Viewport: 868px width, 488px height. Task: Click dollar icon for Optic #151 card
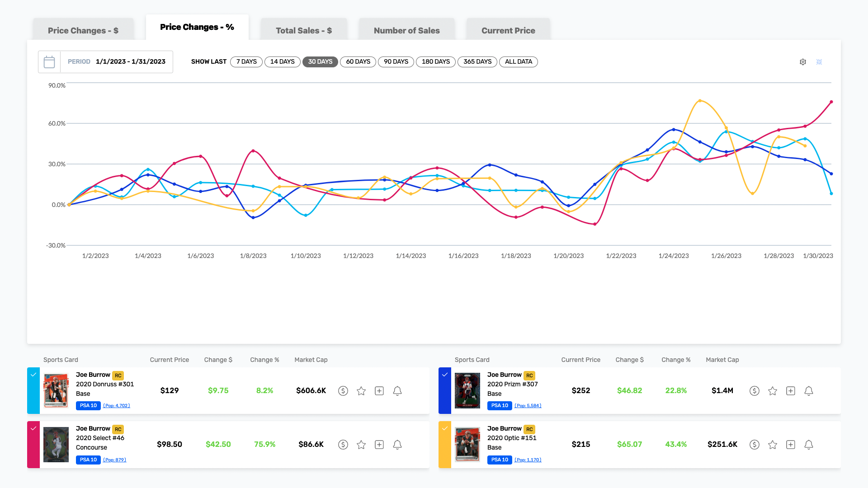coord(755,445)
